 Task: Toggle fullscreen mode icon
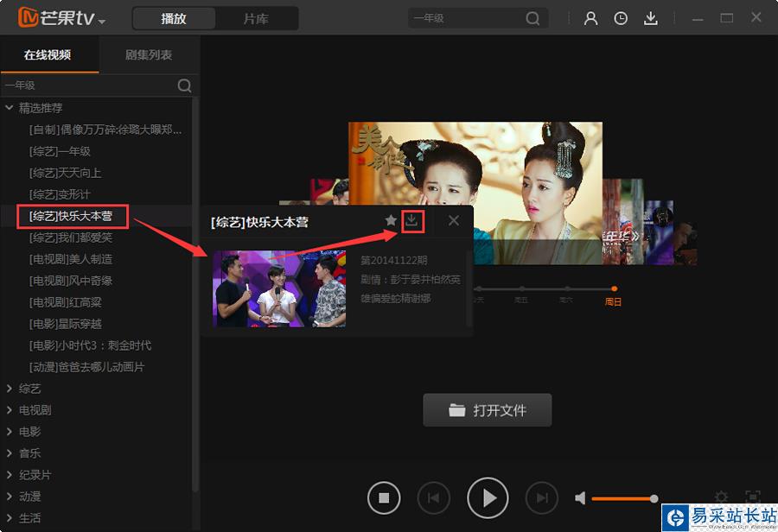(753, 497)
